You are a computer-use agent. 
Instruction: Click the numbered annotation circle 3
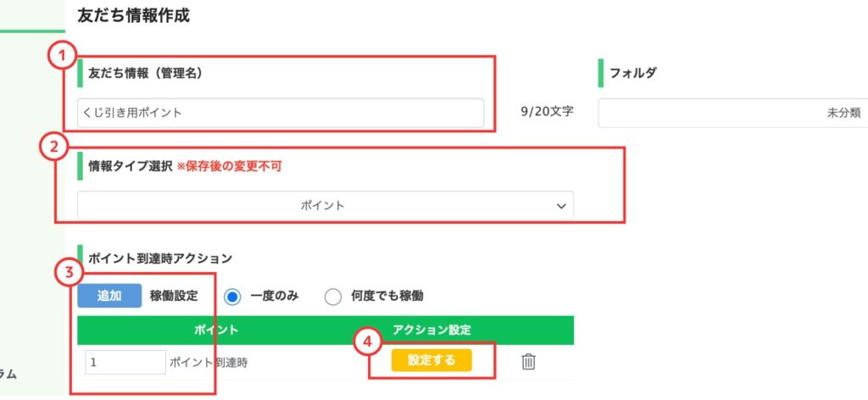coord(70,274)
